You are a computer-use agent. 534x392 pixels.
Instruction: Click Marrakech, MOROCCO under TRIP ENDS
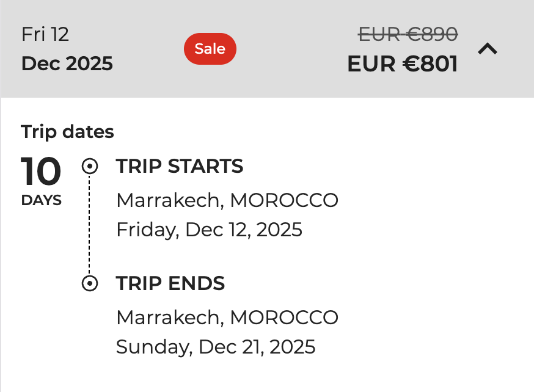click(227, 318)
